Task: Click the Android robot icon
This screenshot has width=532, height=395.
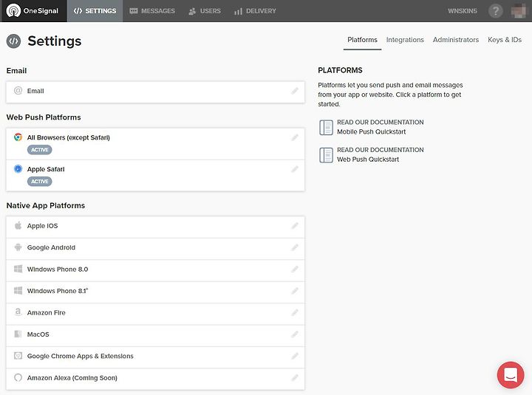Action: (18, 247)
